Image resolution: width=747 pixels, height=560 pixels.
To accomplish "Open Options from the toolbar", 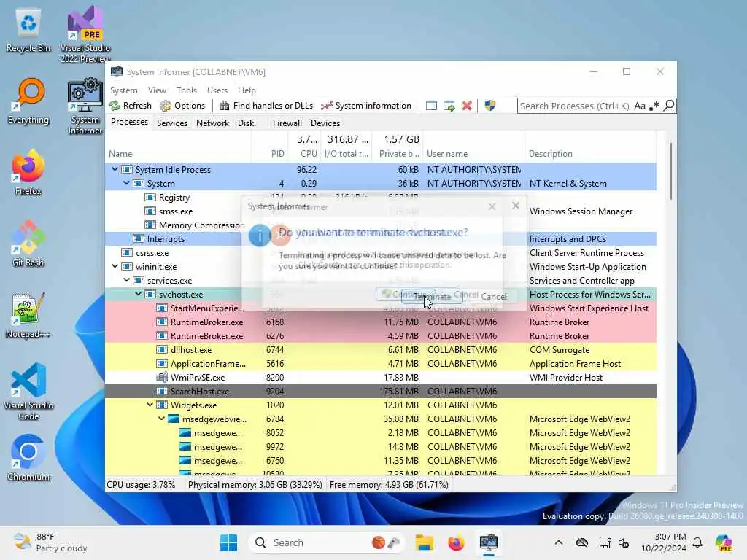I will (182, 106).
